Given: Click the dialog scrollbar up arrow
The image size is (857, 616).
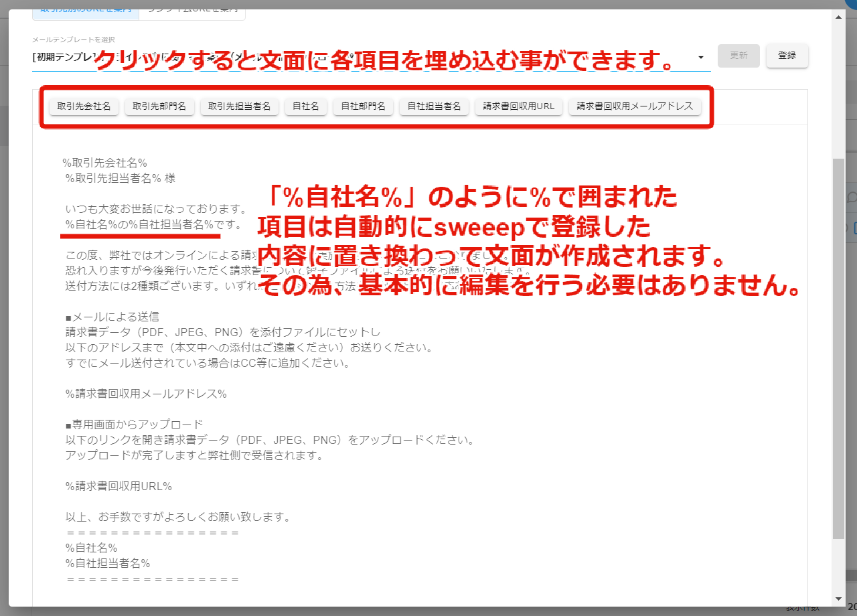Looking at the screenshot, I should [x=839, y=17].
